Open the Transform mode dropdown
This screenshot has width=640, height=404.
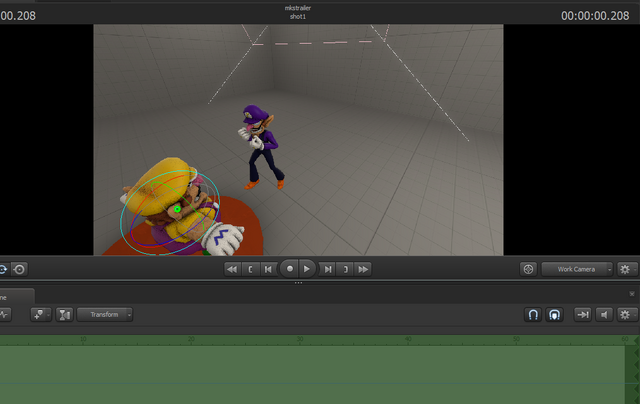tap(105, 315)
